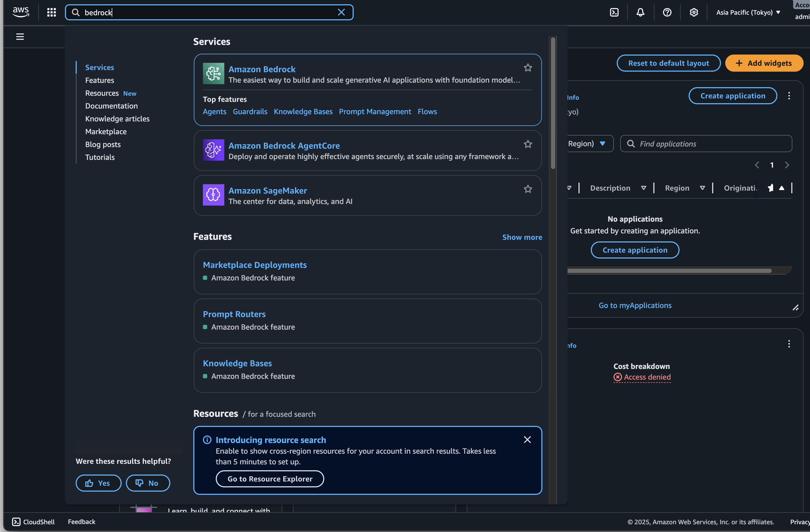The image size is (810, 532).
Task: Select Documentation in search categories list
Action: click(x=111, y=106)
